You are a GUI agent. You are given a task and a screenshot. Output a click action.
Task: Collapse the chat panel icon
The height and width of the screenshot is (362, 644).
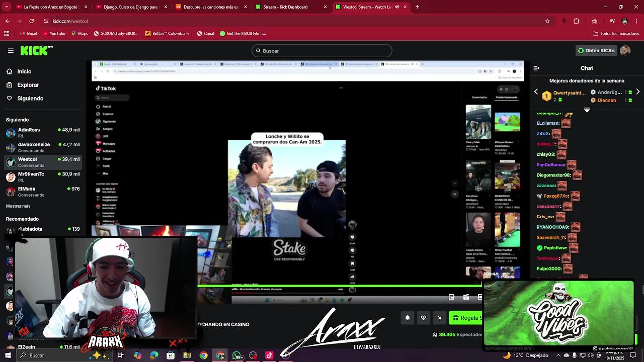point(536,68)
